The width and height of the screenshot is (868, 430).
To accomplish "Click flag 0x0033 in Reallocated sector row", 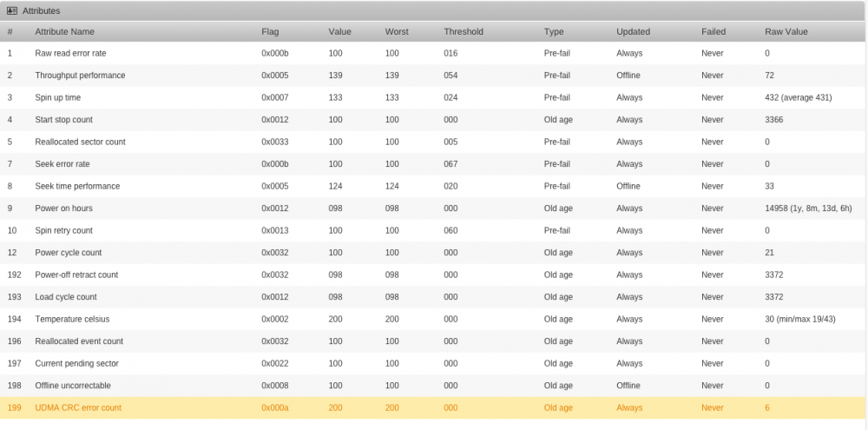I will (x=275, y=142).
